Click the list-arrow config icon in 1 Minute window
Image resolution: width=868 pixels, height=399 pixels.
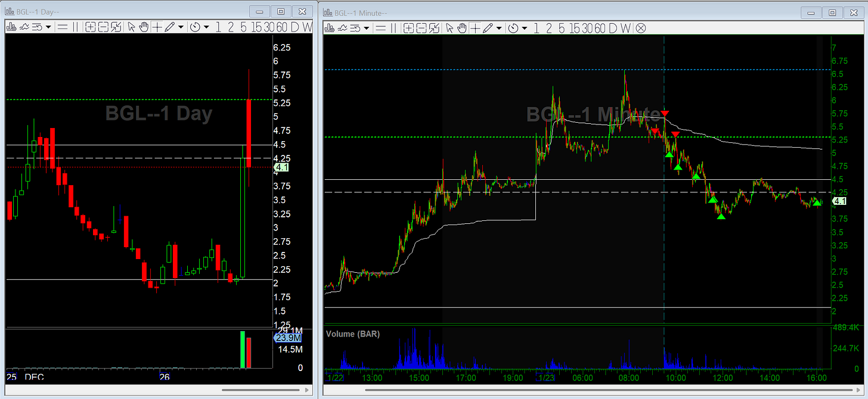coord(355,27)
